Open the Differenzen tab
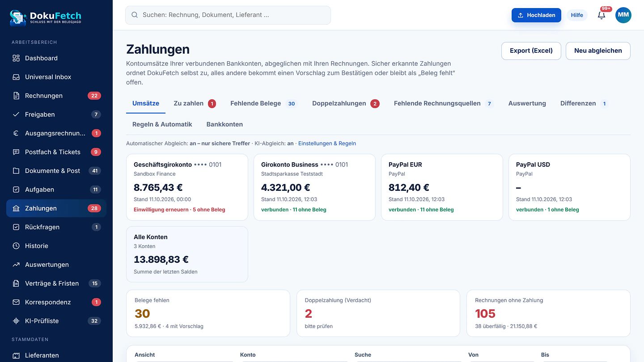Screen dimensions: 644x362 [584, 103]
